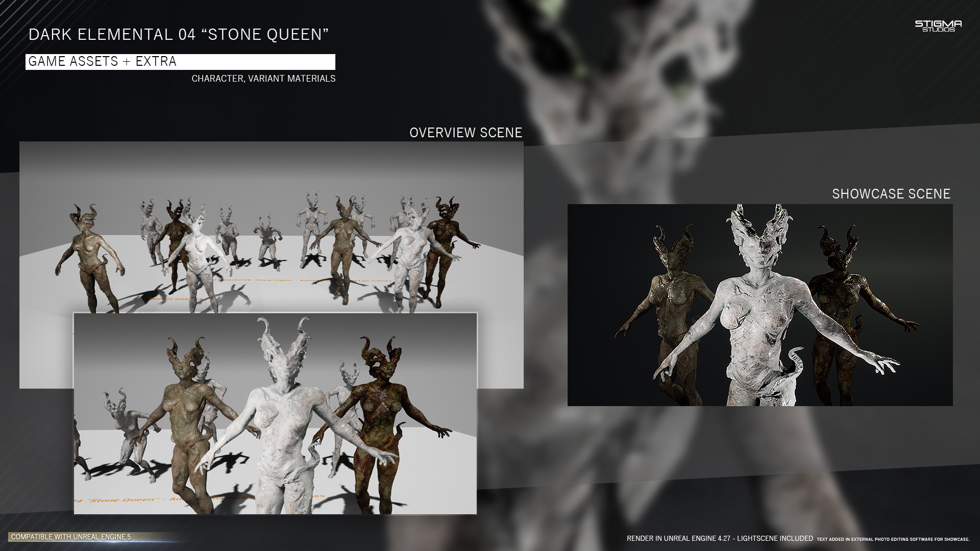Click Compatible with Unreal Engine 5 badge
The image size is (980, 551).
[71, 537]
